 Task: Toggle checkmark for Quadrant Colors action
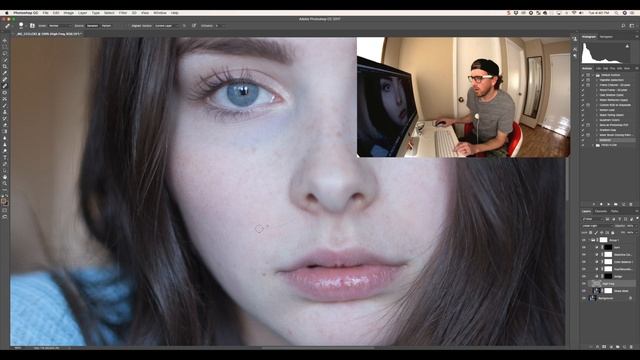tap(583, 120)
